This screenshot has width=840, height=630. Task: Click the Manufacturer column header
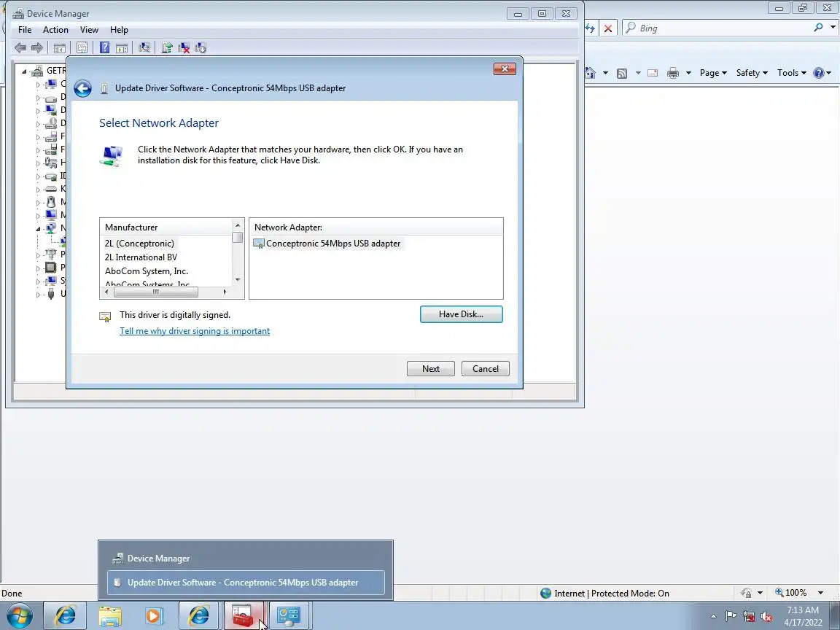[x=166, y=227]
